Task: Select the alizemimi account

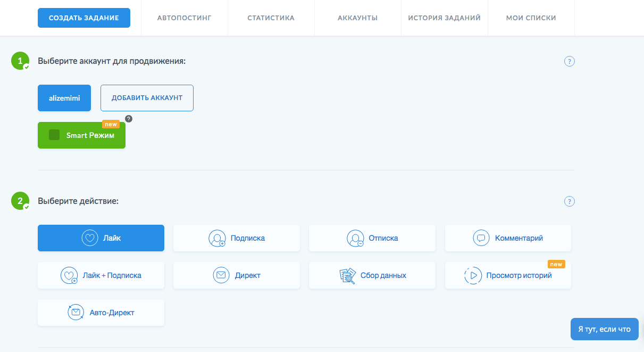Action: tap(64, 98)
